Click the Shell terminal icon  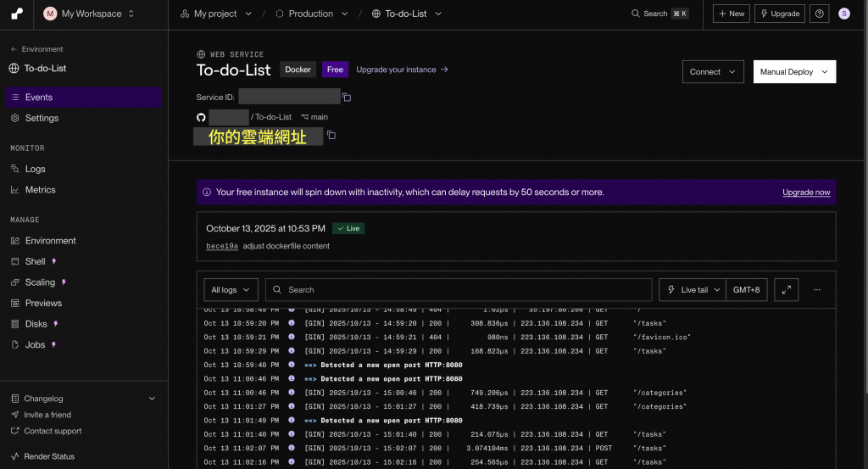point(15,261)
